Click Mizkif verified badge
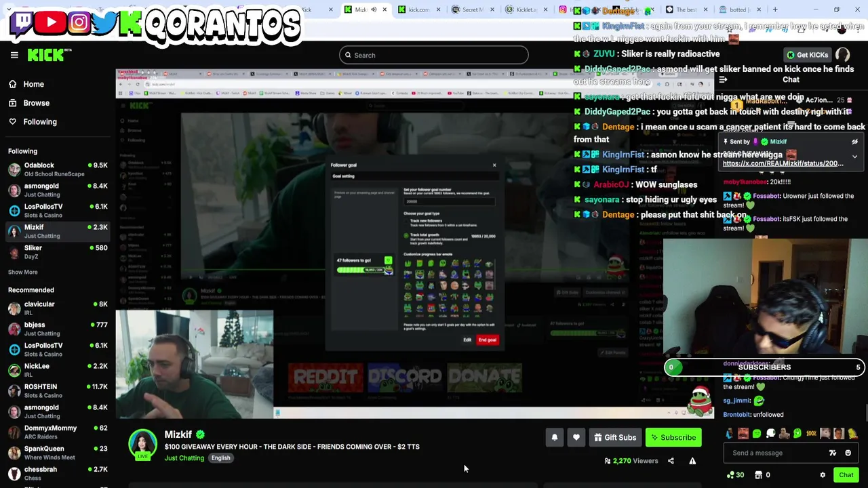Viewport: 868px width, 488px height. (200, 434)
